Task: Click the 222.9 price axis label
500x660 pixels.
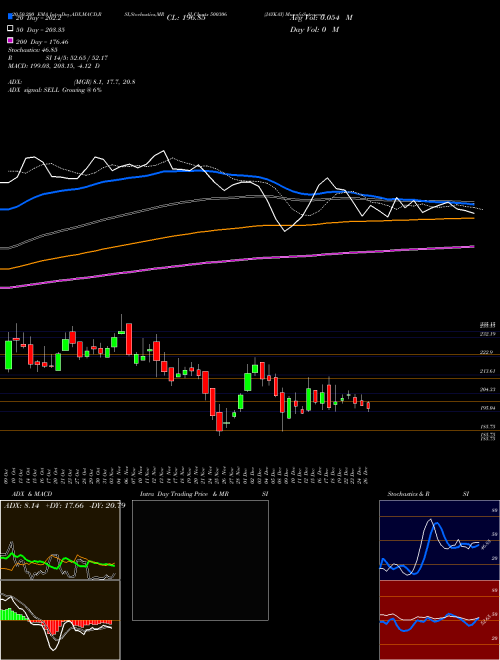Action: click(x=487, y=352)
